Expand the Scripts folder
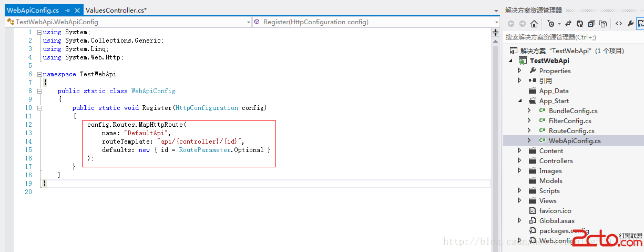The image size is (644, 252). point(519,190)
